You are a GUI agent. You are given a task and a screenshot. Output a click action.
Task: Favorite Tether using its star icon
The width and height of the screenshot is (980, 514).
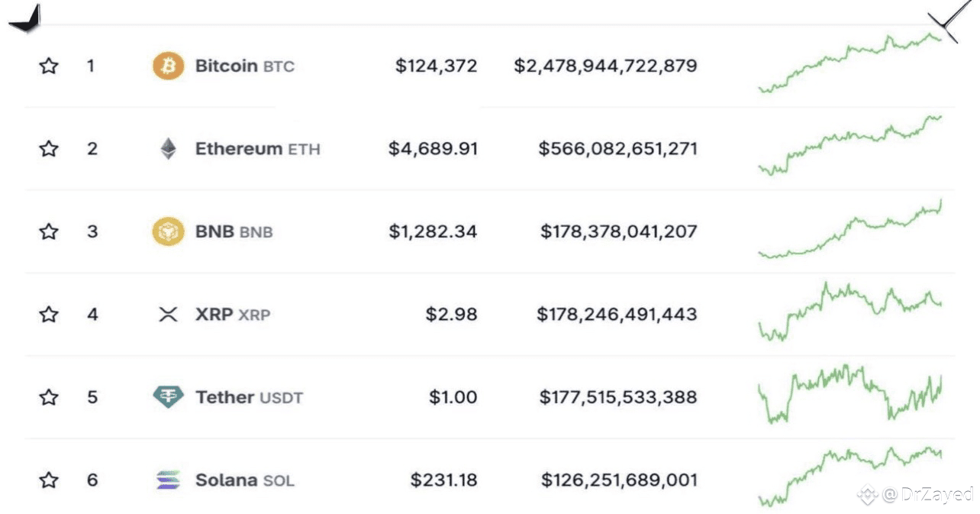[x=49, y=397]
